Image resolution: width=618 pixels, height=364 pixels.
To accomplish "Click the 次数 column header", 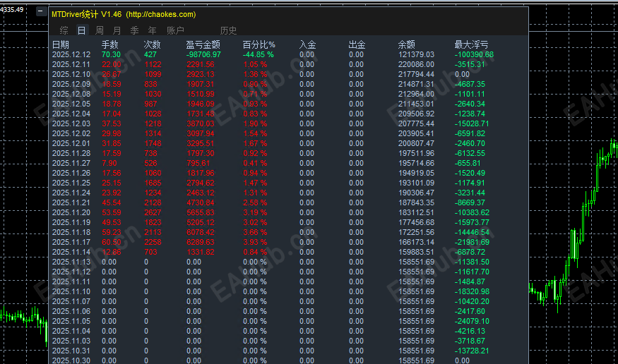I will click(x=152, y=44).
